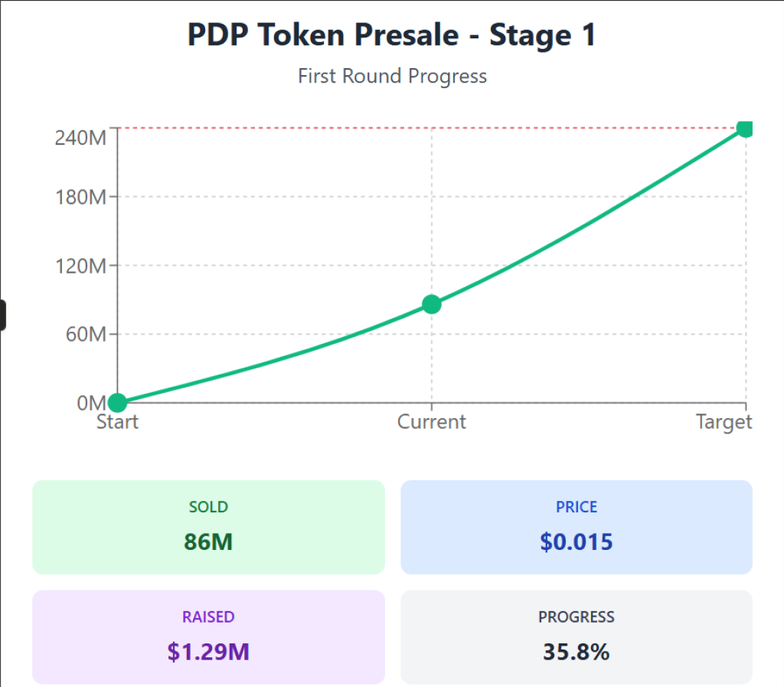This screenshot has height=687, width=784.
Task: Click the red dashed target line
Action: [306, 128]
